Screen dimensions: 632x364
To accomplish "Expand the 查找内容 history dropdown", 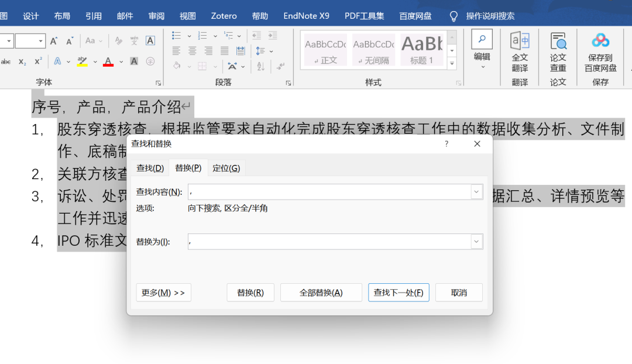I will [476, 192].
